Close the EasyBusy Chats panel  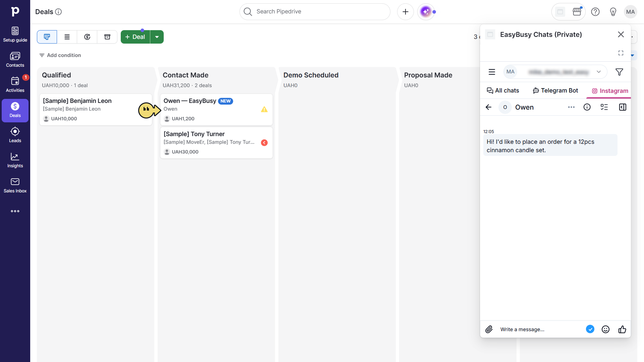(621, 35)
